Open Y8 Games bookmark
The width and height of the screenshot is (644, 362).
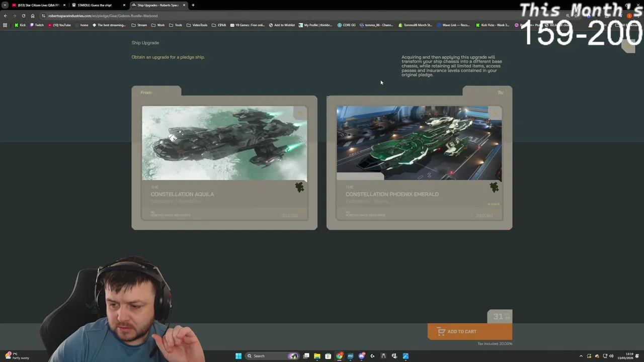pos(247,25)
